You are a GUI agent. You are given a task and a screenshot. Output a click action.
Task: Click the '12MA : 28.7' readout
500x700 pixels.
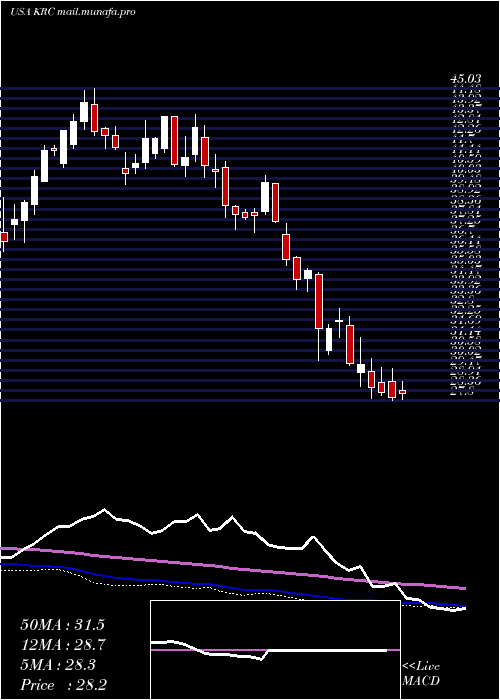pyautogui.click(x=62, y=645)
